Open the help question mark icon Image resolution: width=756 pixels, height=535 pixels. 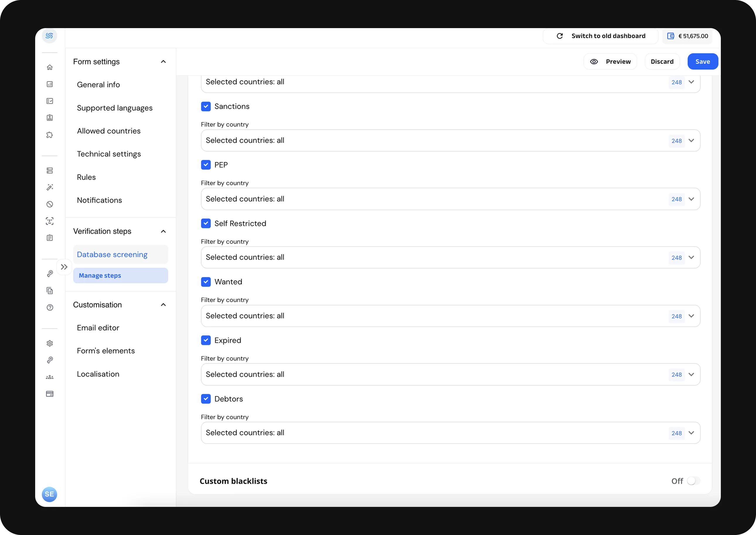point(50,308)
